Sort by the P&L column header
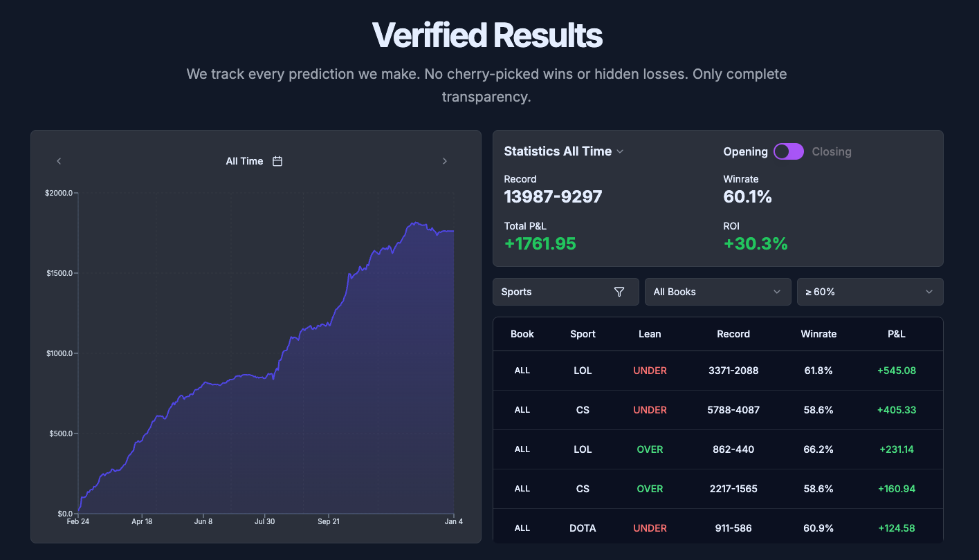Image resolution: width=979 pixels, height=560 pixels. coord(896,334)
